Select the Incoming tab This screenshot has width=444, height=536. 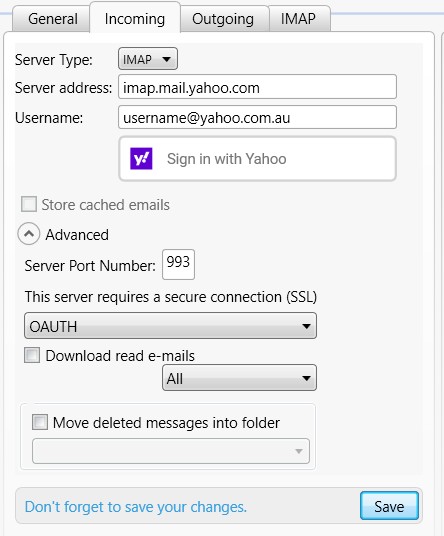coord(135,18)
